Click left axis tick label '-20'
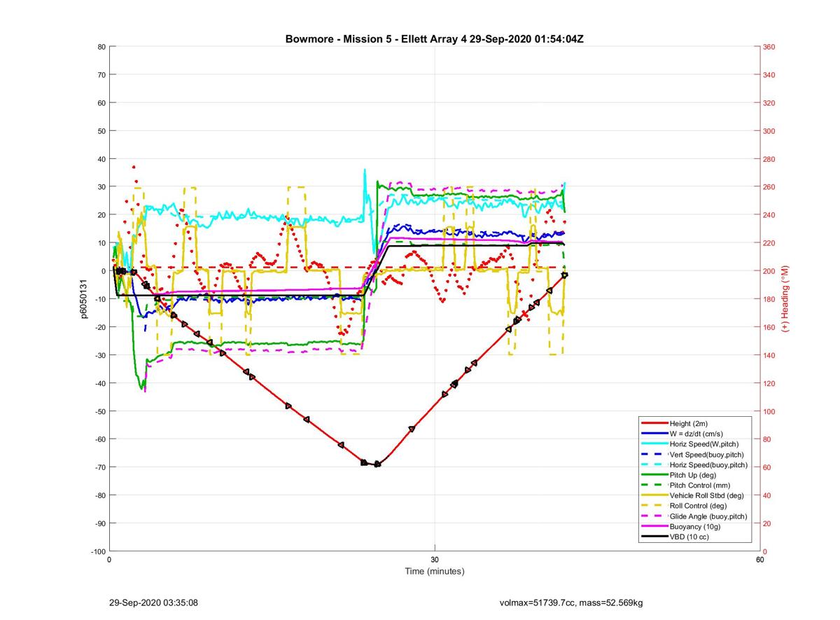This screenshot has height=620, width=840. pyautogui.click(x=99, y=327)
